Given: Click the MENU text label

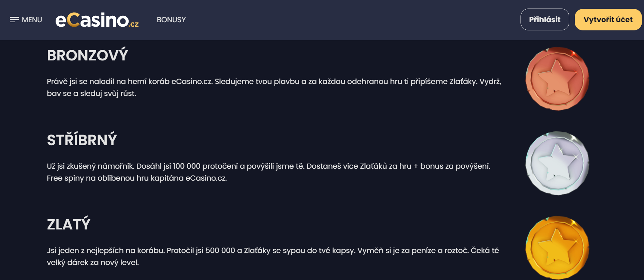Looking at the screenshot, I should point(32,20).
